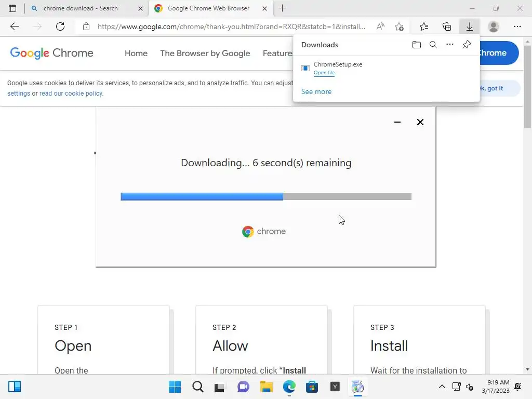
Task: Click the Open file link
Action: coord(324,73)
